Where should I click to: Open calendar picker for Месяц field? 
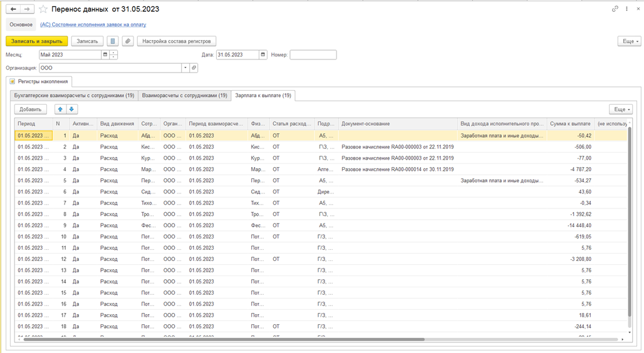(105, 54)
